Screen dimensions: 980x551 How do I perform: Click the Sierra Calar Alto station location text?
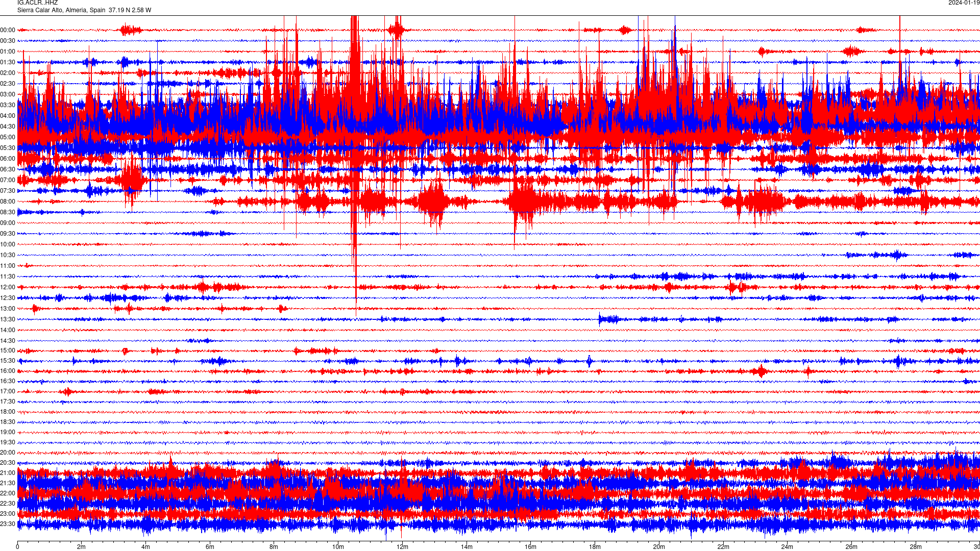(84, 10)
